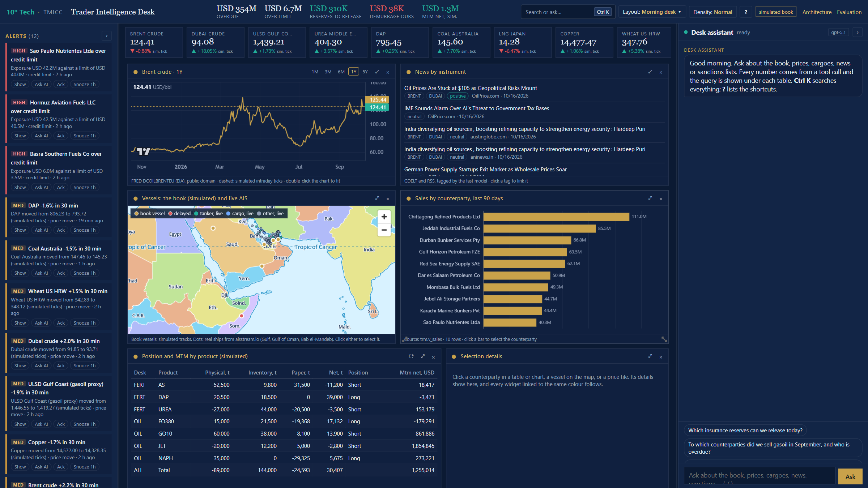The height and width of the screenshot is (488, 868).
Task: Expand the Vessels map panel
Action: 377,198
